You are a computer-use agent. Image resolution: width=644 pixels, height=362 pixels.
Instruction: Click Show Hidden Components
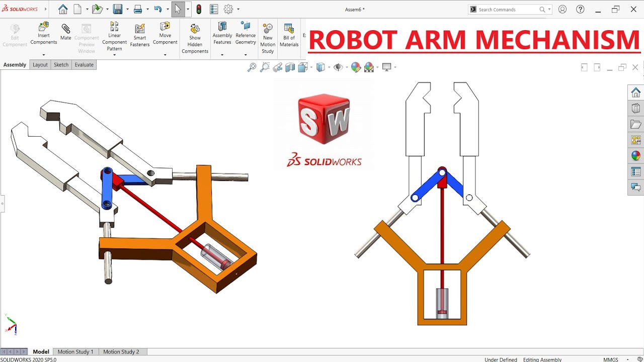[x=195, y=39]
